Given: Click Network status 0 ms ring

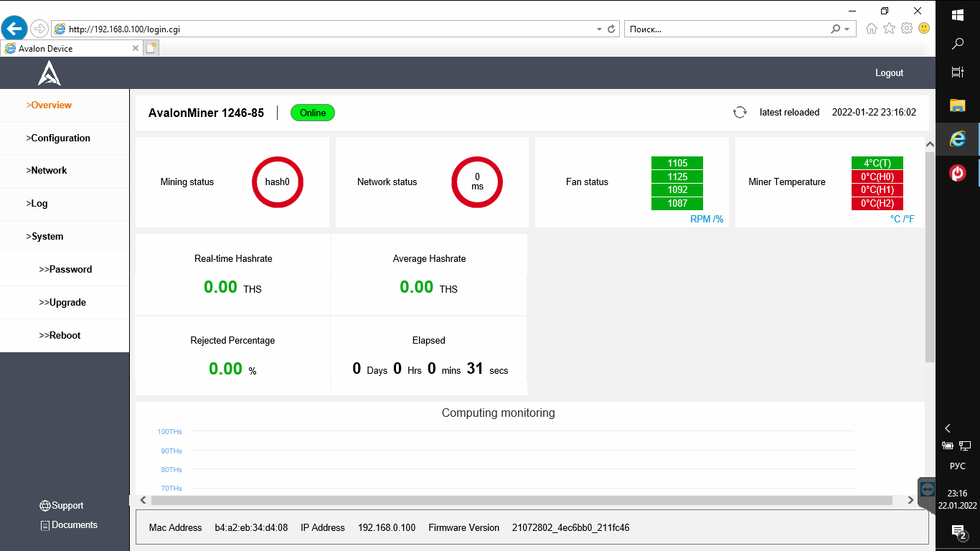Looking at the screenshot, I should pos(477,182).
